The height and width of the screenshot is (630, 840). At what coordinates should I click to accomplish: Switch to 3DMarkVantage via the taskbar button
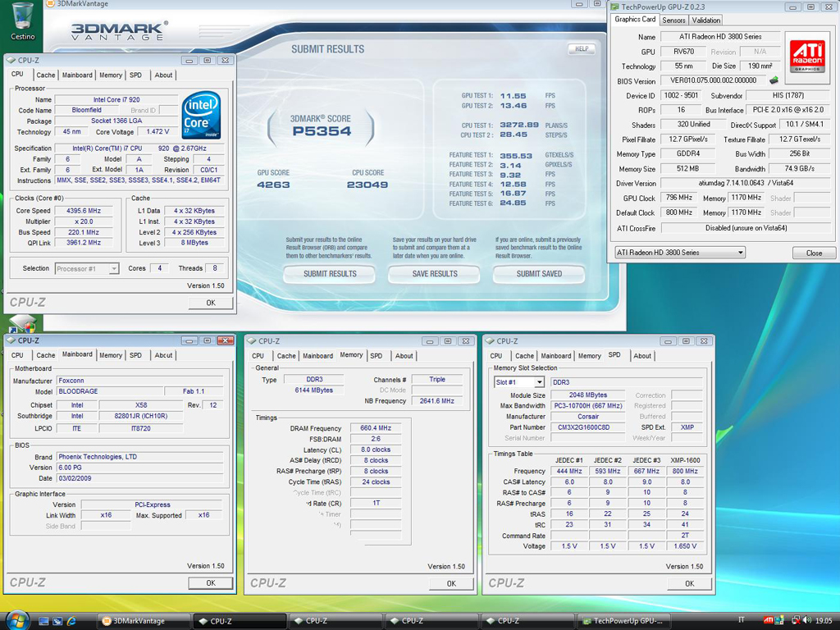(x=144, y=621)
